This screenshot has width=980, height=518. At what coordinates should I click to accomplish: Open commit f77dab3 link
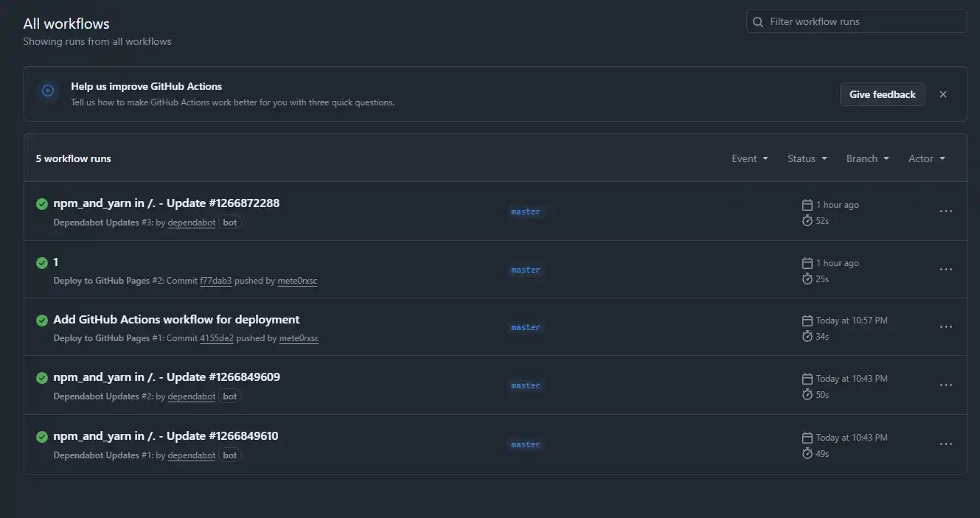(215, 281)
